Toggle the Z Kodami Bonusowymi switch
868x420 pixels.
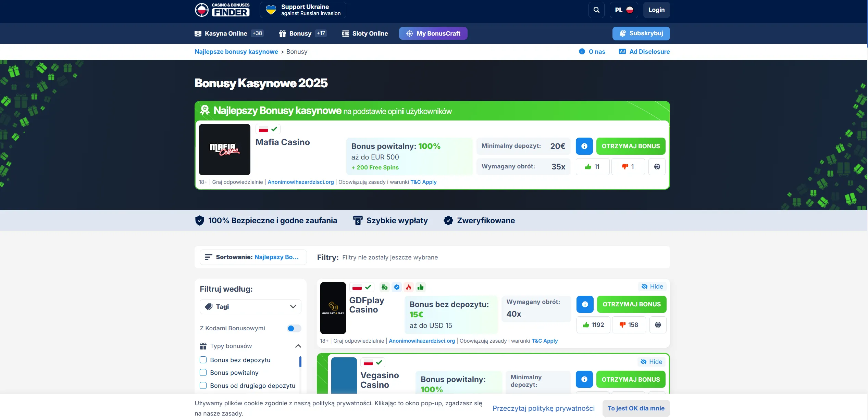294,329
